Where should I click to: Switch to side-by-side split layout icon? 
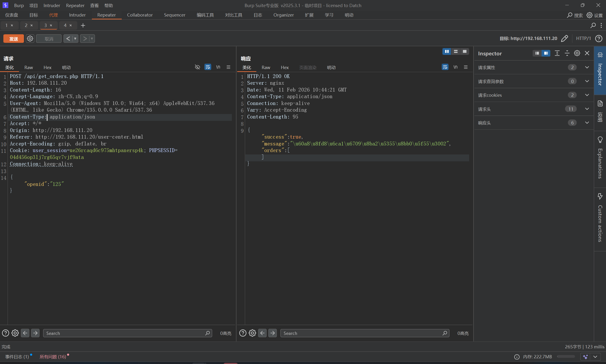point(447,52)
